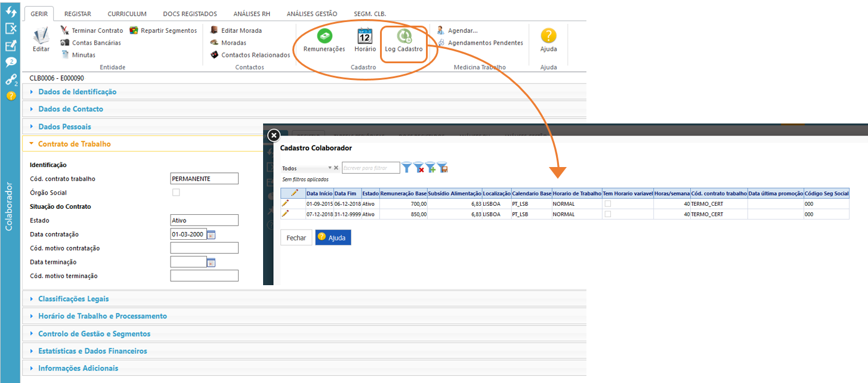Click the Terminar Contrato icon

[x=64, y=30]
